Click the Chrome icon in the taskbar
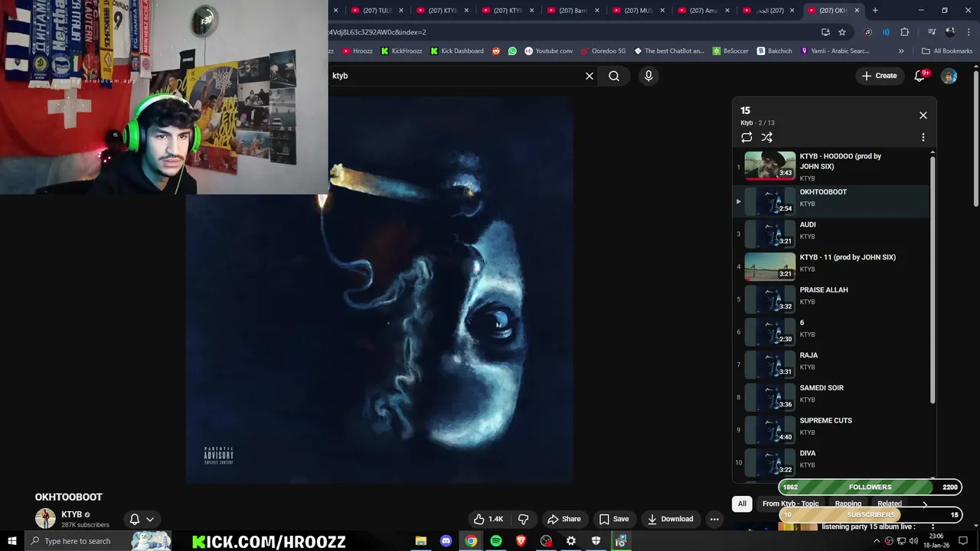Screen dimensions: 980x551 [x=471, y=541]
